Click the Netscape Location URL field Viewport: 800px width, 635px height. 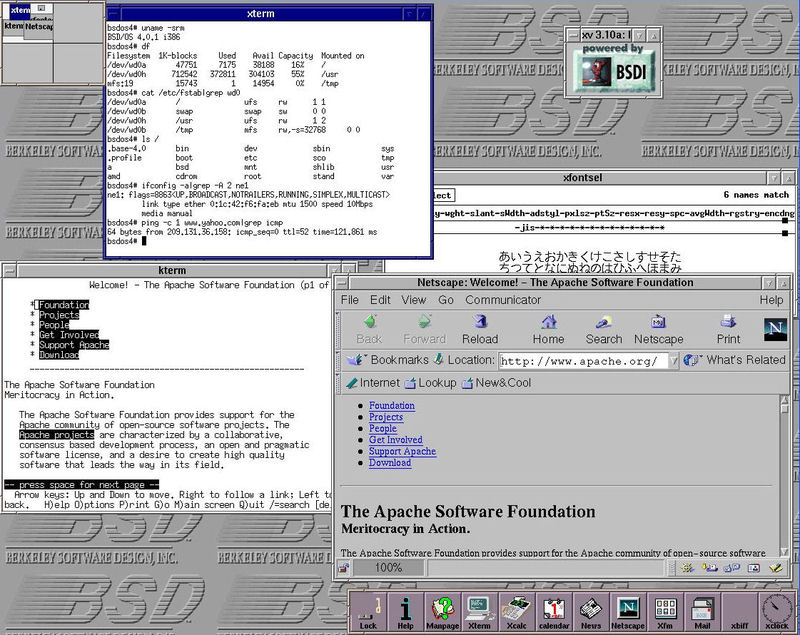[584, 361]
